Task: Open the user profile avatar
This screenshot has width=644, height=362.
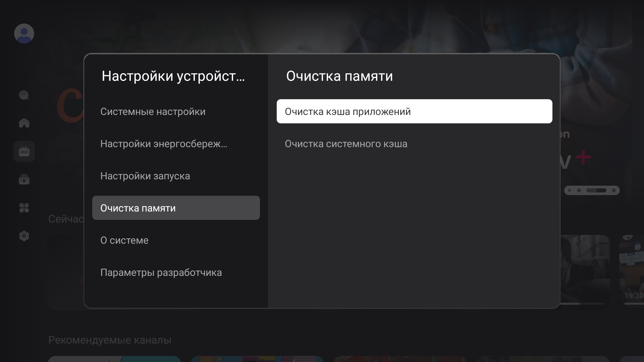Action: 24,34
